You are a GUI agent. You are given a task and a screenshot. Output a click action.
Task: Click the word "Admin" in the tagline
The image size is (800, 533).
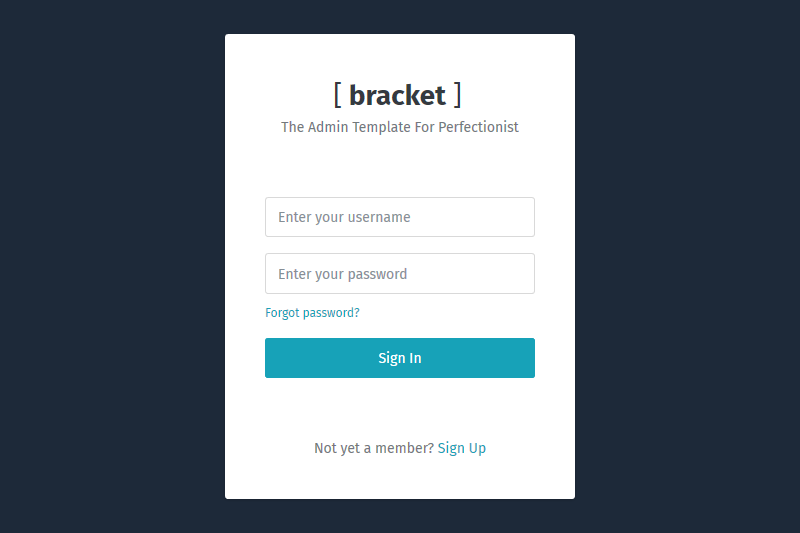click(x=328, y=128)
